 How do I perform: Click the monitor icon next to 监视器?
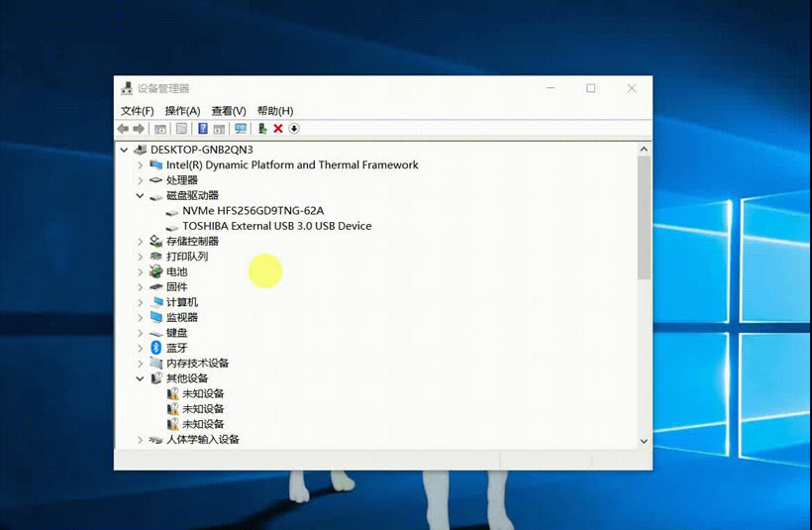pos(155,317)
